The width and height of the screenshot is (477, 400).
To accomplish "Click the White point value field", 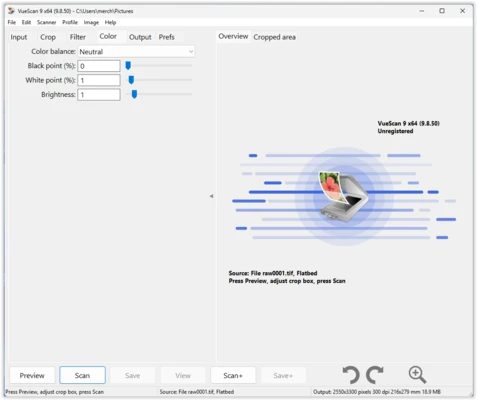I will (x=99, y=80).
